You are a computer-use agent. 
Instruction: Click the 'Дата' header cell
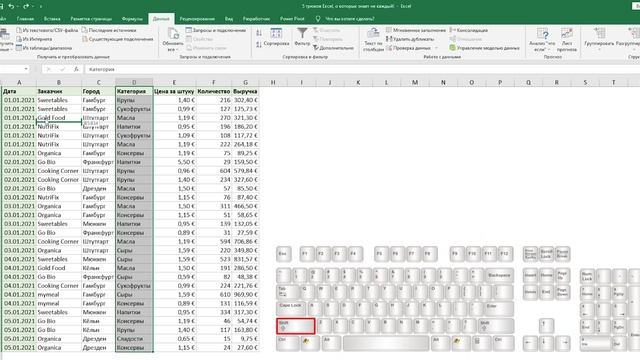(19, 91)
